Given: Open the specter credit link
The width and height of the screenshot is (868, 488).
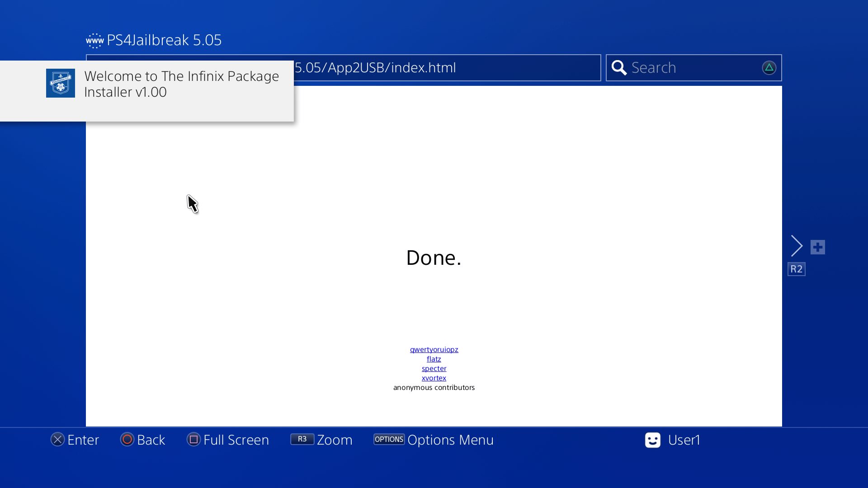Looking at the screenshot, I should (434, 368).
